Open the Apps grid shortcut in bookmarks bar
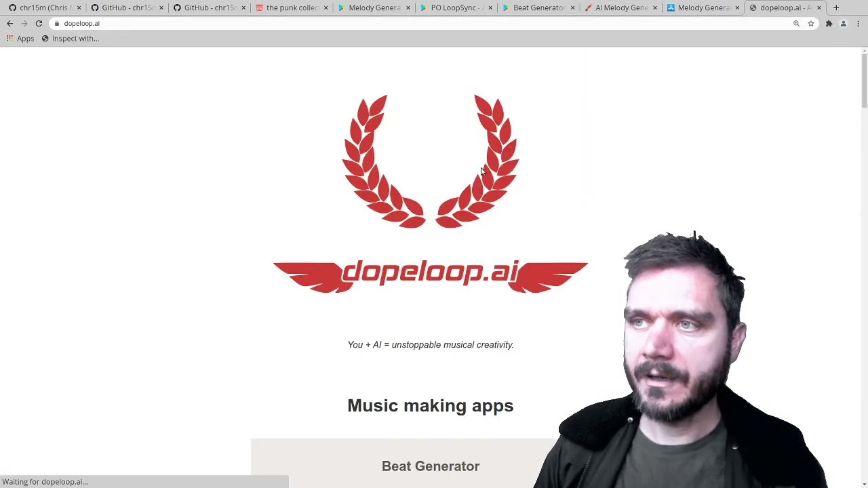 click(20, 39)
